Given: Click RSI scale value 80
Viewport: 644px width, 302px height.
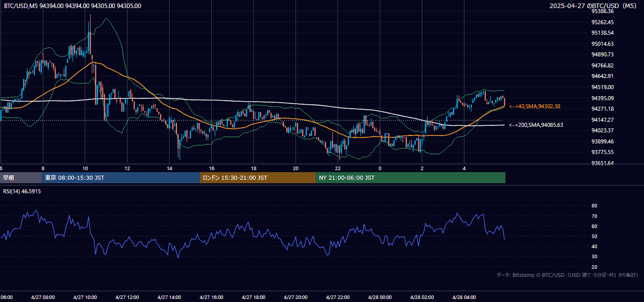Looking at the screenshot, I should point(594,205).
